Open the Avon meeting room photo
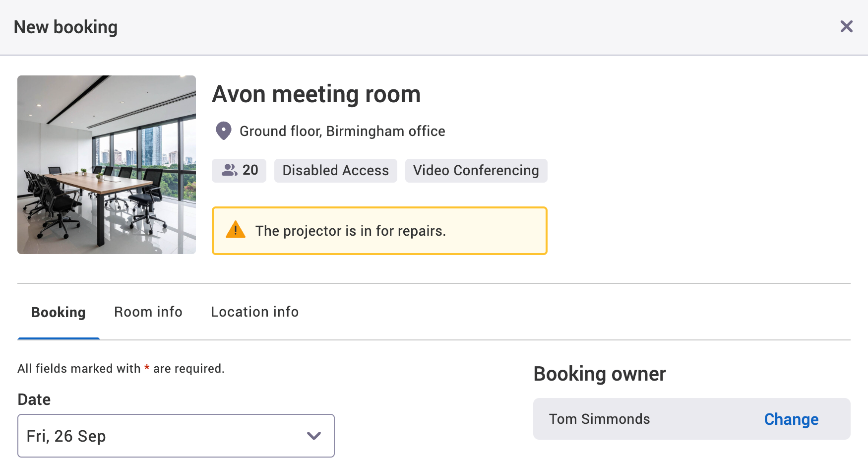 (x=106, y=164)
